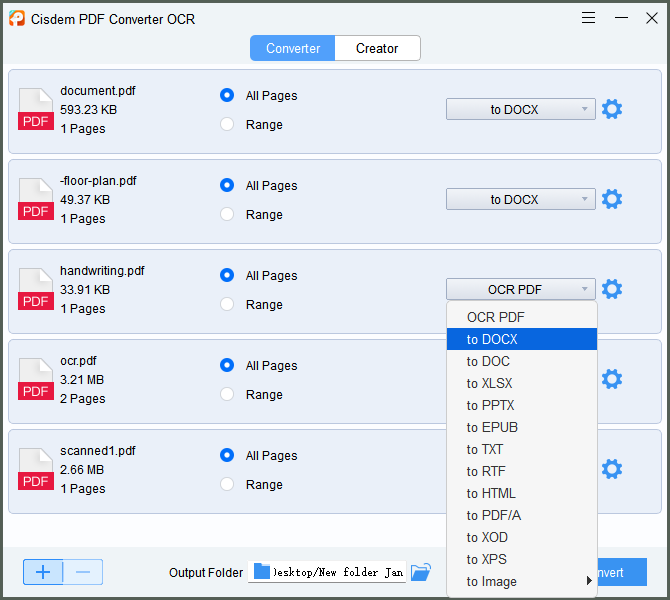Minimize the Cisdem window
Screen dimensions: 670x600
tap(621, 18)
